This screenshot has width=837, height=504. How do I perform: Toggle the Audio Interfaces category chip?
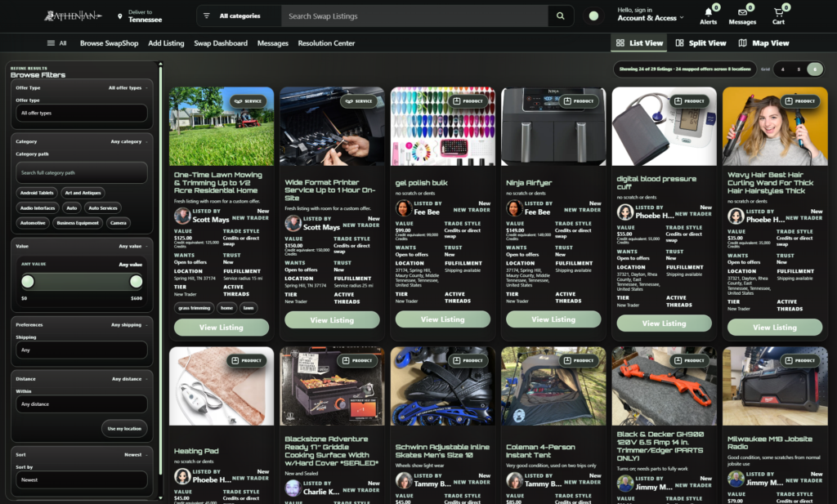[x=38, y=208]
